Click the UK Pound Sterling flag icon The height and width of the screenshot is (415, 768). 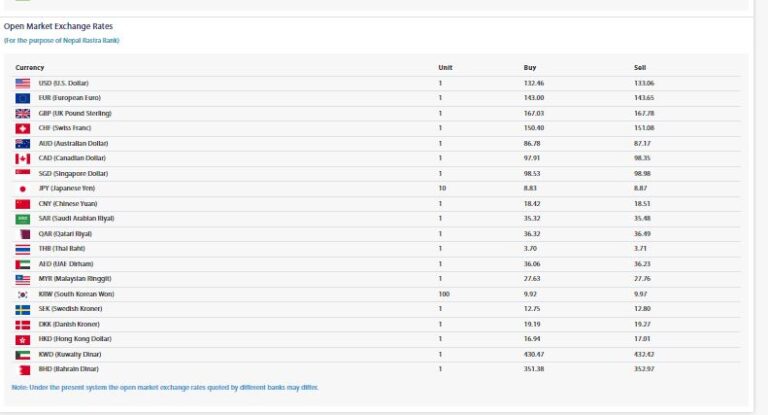pyautogui.click(x=22, y=113)
